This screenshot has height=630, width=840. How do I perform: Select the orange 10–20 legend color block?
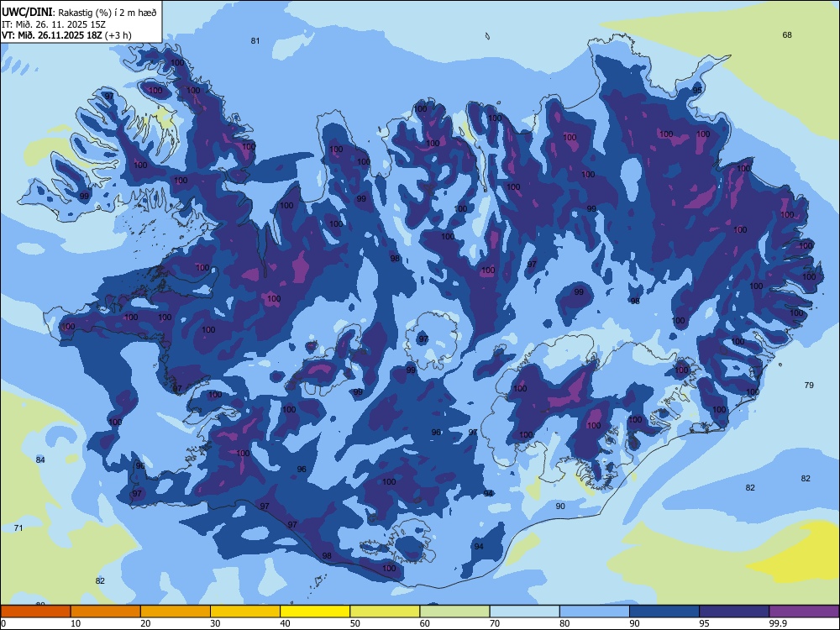pyautogui.click(x=106, y=612)
